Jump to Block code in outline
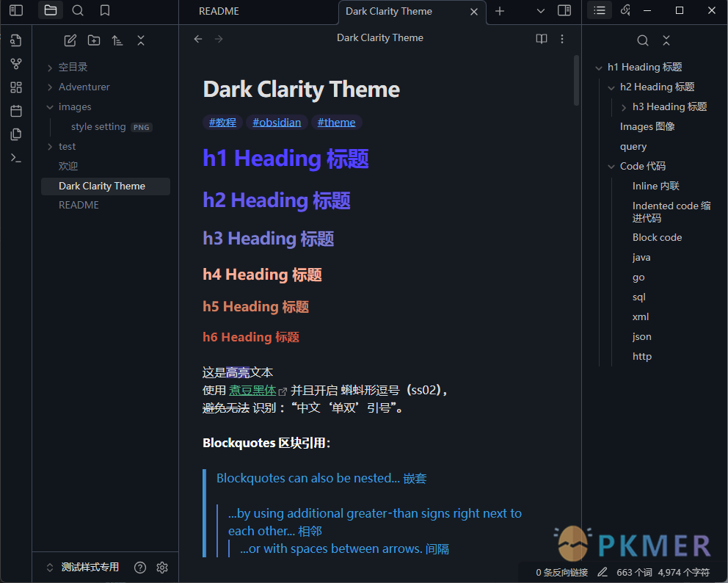This screenshot has height=583, width=728. [657, 237]
